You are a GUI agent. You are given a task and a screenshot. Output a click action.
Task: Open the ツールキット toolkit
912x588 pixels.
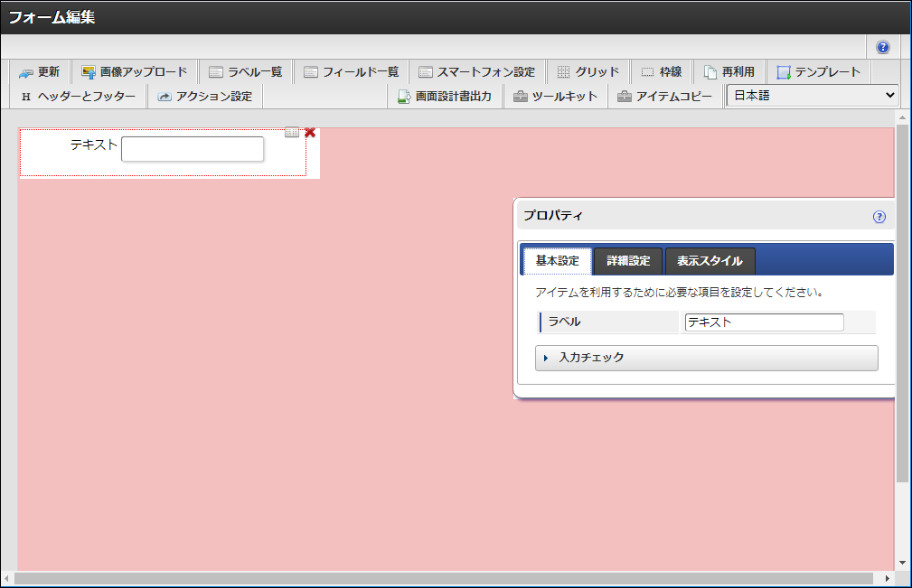556,97
